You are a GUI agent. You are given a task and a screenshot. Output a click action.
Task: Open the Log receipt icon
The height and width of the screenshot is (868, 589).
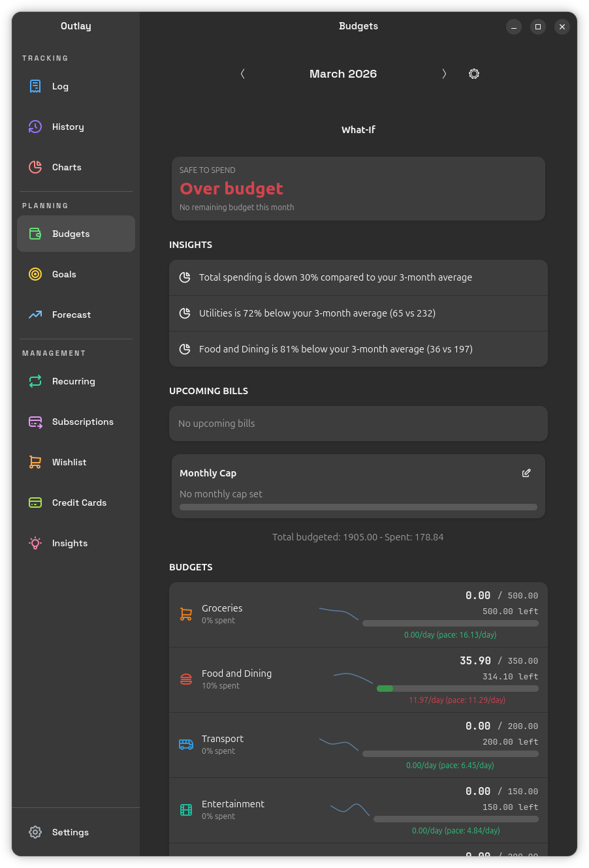(x=35, y=86)
